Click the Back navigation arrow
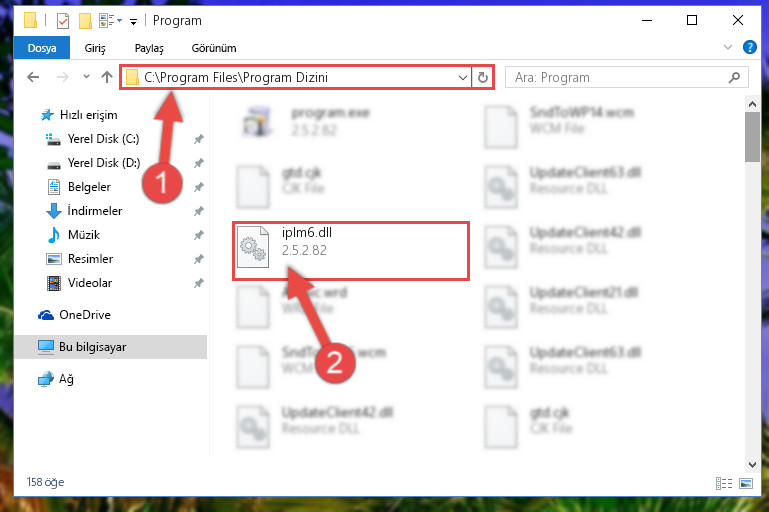 tap(33, 77)
